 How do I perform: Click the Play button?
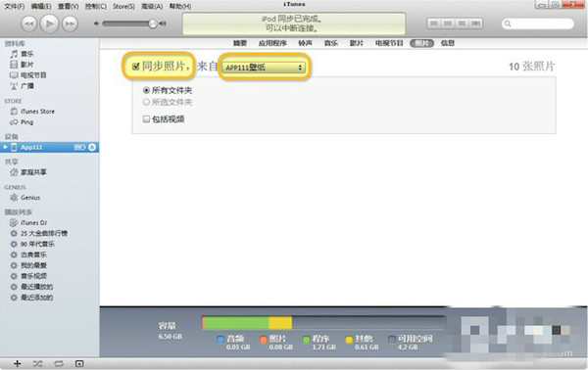[49, 23]
